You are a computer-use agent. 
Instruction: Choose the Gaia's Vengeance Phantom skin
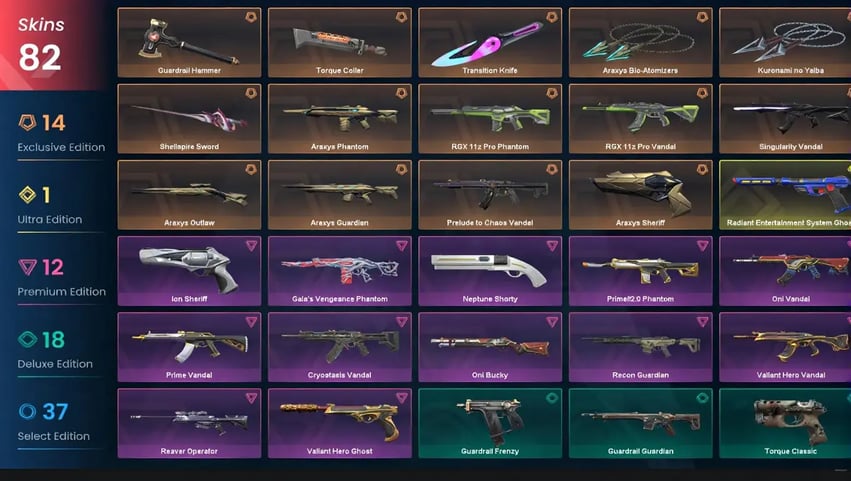(340, 271)
